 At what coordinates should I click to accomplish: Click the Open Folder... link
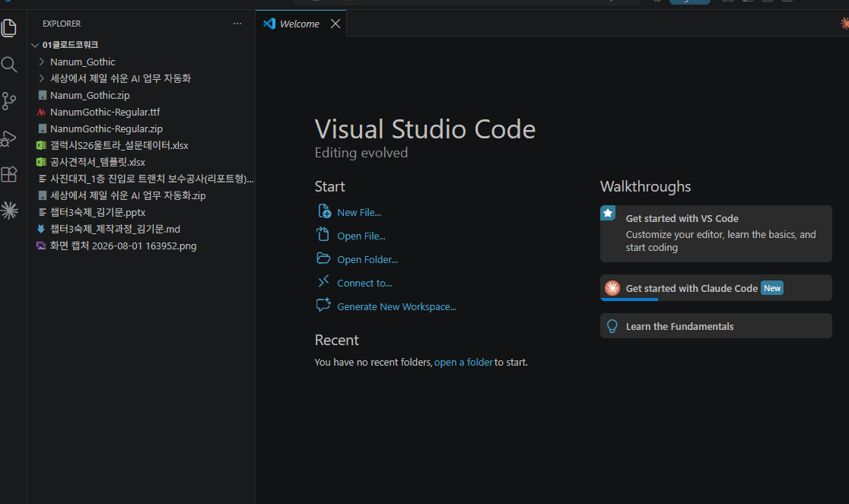[367, 259]
